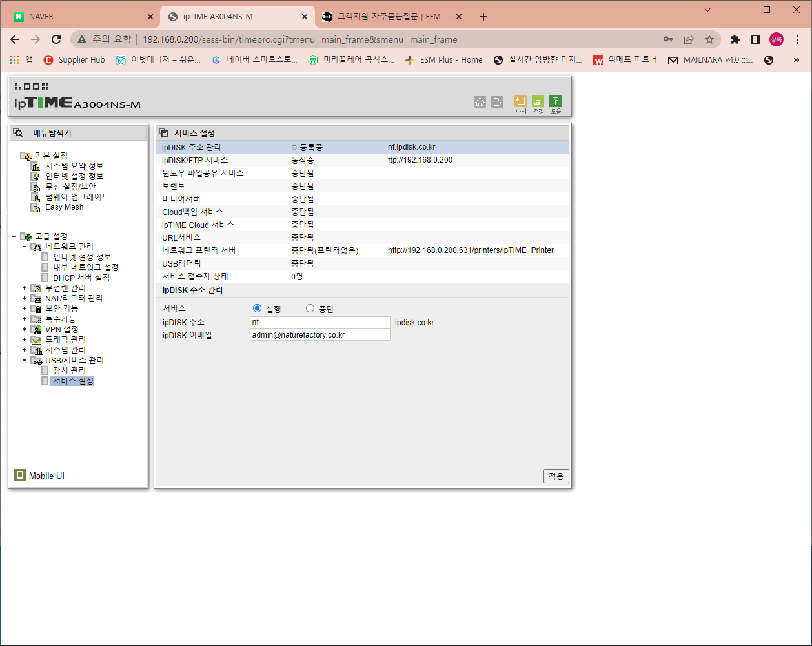Click the ipDISK 이메일 input field
The height and width of the screenshot is (646, 812).
(x=320, y=335)
